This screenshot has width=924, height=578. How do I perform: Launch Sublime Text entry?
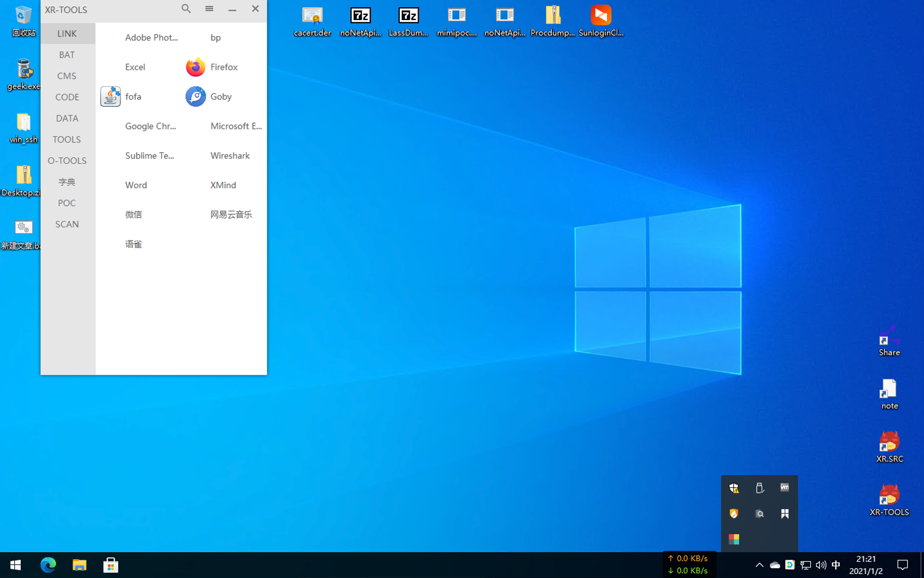pos(149,156)
